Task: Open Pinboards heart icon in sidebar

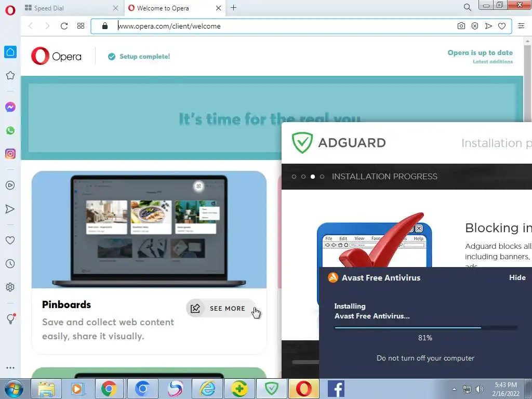Action: coord(10,240)
